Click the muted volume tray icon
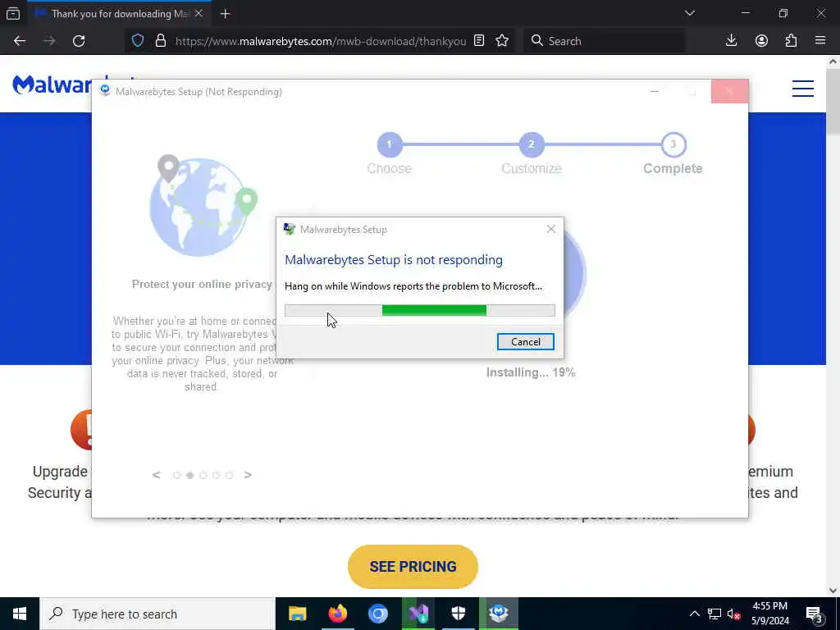Image resolution: width=840 pixels, height=630 pixels. click(733, 614)
